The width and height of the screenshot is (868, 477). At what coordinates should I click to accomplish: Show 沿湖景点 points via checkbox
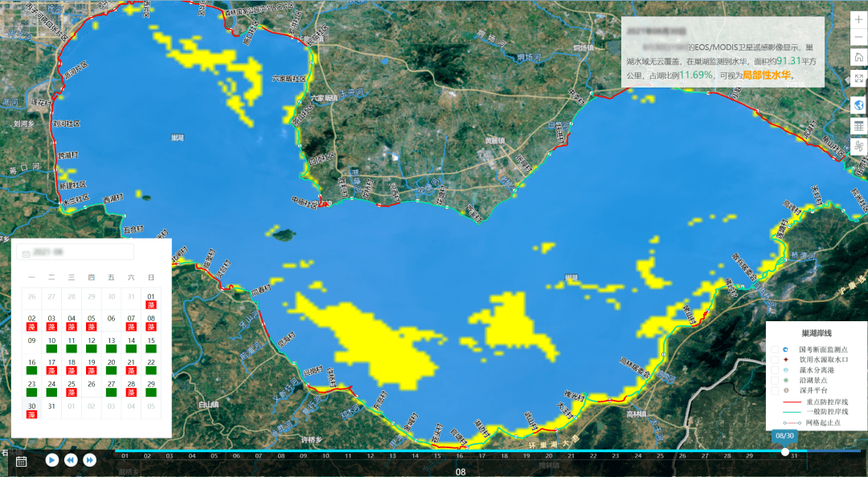775,380
